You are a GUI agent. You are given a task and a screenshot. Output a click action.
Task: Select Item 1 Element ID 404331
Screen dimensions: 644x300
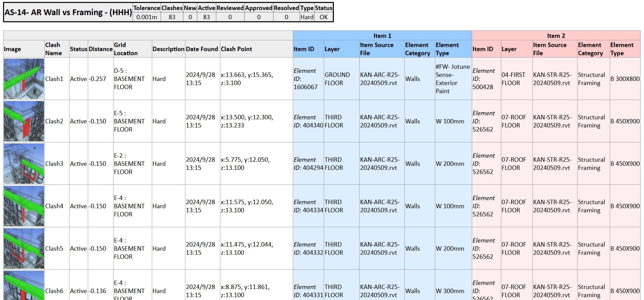click(308, 291)
